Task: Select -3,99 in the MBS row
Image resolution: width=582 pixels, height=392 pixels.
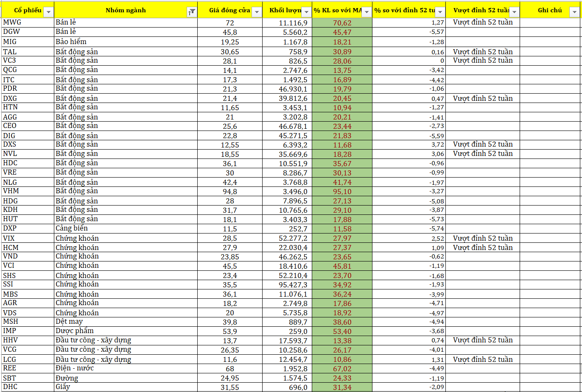Action: pyautogui.click(x=409, y=294)
